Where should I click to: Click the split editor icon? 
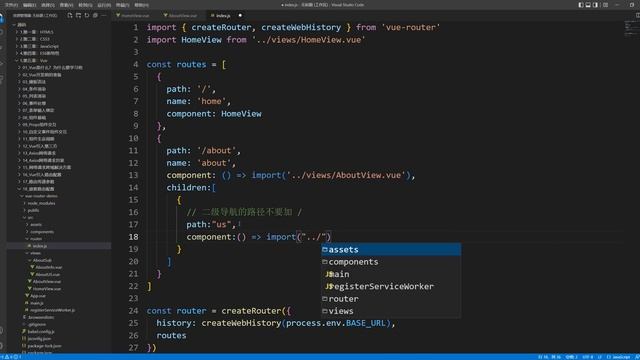[637, 16]
